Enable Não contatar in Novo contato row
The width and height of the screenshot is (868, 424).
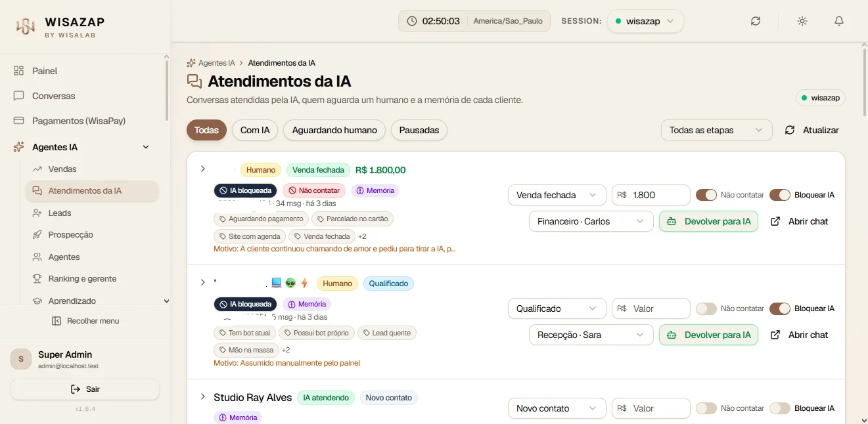706,408
